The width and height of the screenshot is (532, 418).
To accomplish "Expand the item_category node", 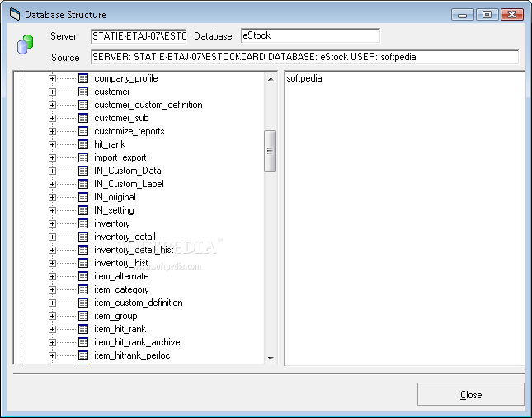I will click(x=52, y=289).
